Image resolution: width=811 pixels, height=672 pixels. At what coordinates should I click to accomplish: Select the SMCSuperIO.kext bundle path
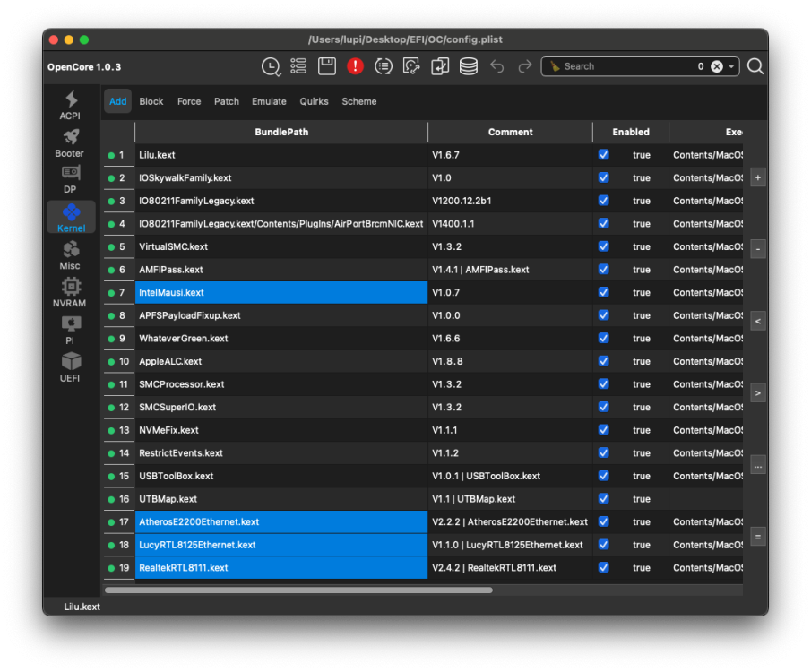click(x=281, y=407)
